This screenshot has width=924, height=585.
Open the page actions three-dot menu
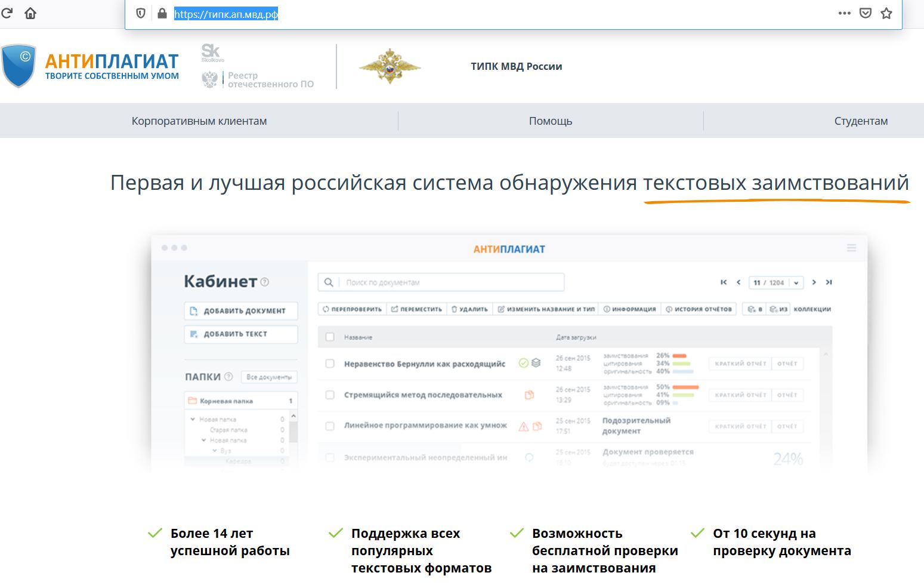844,13
